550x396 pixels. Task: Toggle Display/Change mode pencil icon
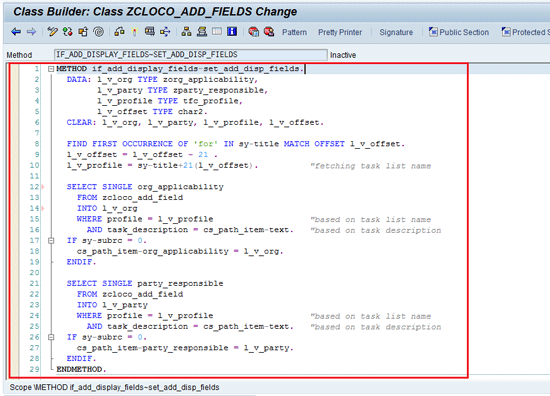pyautogui.click(x=52, y=32)
